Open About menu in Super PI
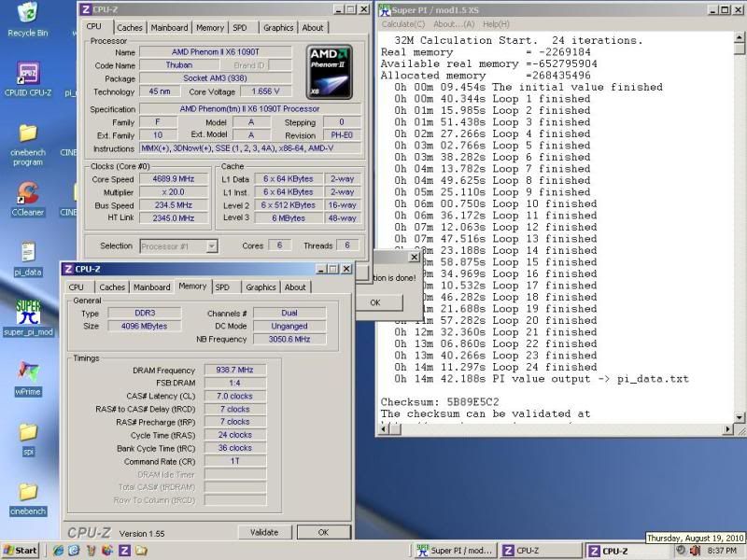The image size is (747, 560). pyautogui.click(x=454, y=24)
